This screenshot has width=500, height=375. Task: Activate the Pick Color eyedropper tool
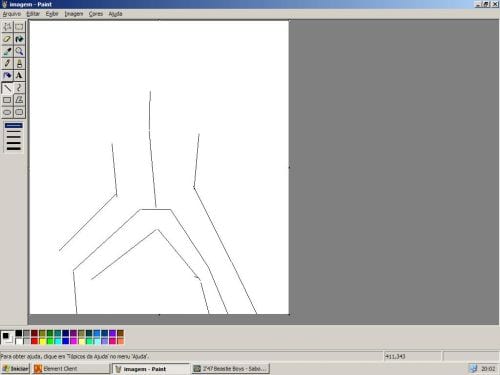coord(7,51)
